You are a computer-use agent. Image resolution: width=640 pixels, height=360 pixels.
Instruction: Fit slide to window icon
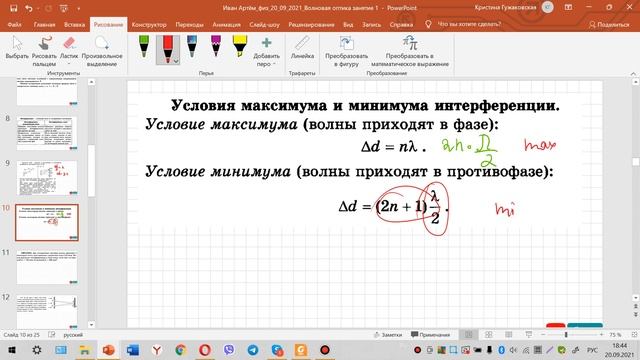coord(634,335)
